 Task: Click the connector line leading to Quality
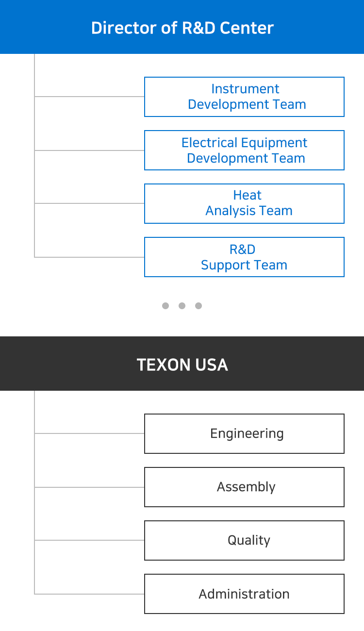pyautogui.click(x=89, y=540)
